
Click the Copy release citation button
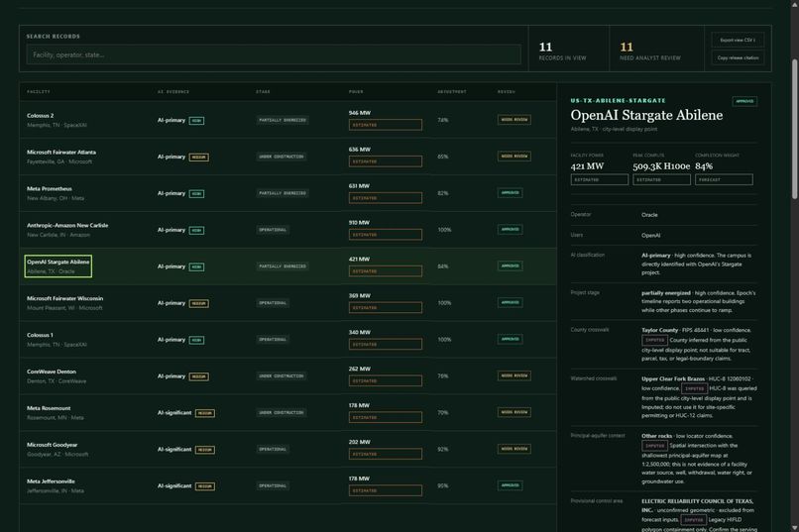tap(738, 57)
